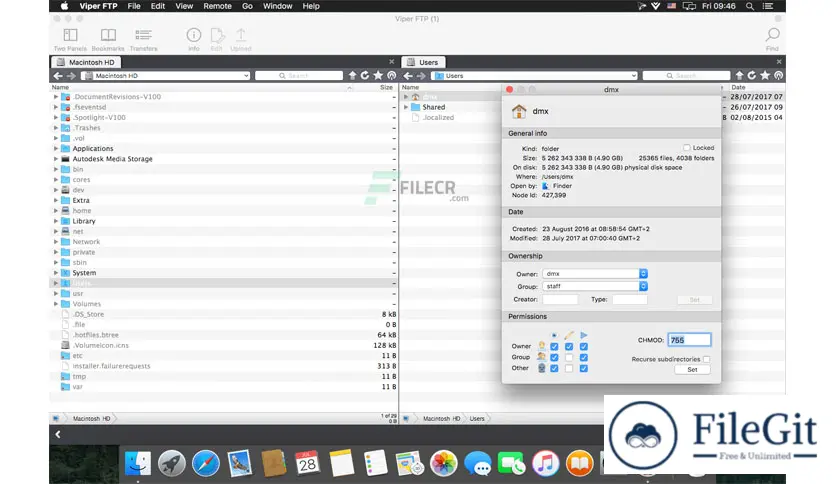Click the Two Panels toolbar icon
The width and height of the screenshot is (836, 484).
pos(70,36)
